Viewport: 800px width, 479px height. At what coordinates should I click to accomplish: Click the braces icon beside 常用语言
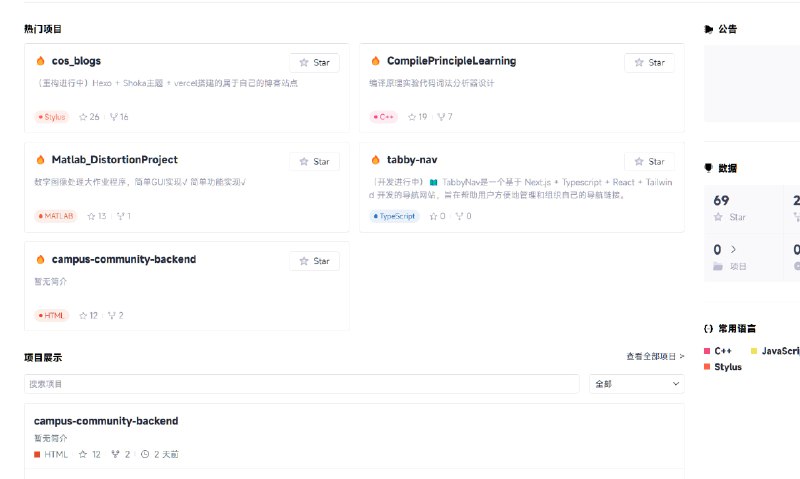click(709, 328)
